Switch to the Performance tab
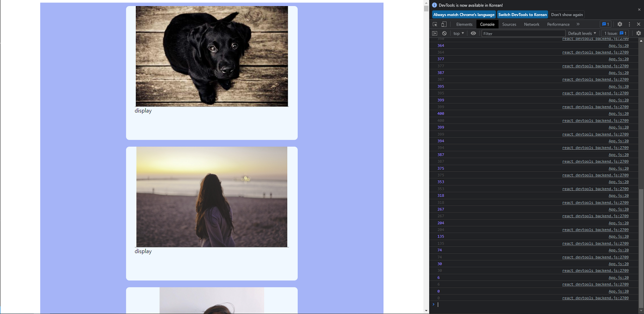Image resolution: width=644 pixels, height=314 pixels. pyautogui.click(x=558, y=24)
